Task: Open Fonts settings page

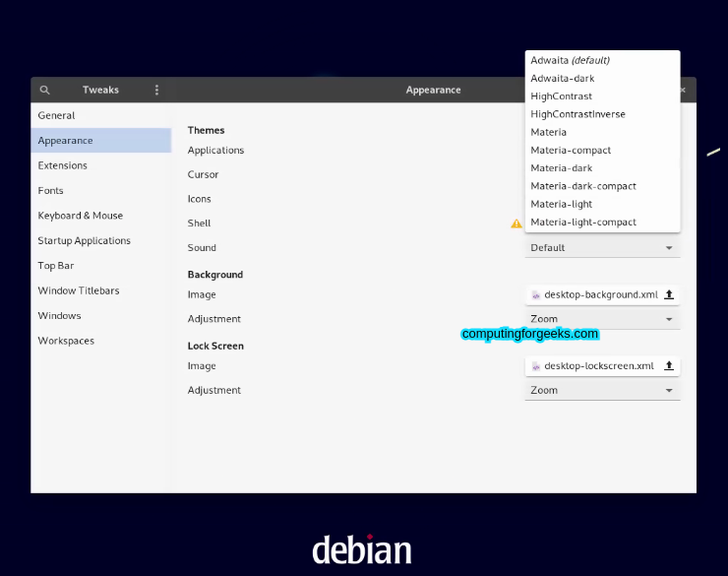Action: click(101, 190)
